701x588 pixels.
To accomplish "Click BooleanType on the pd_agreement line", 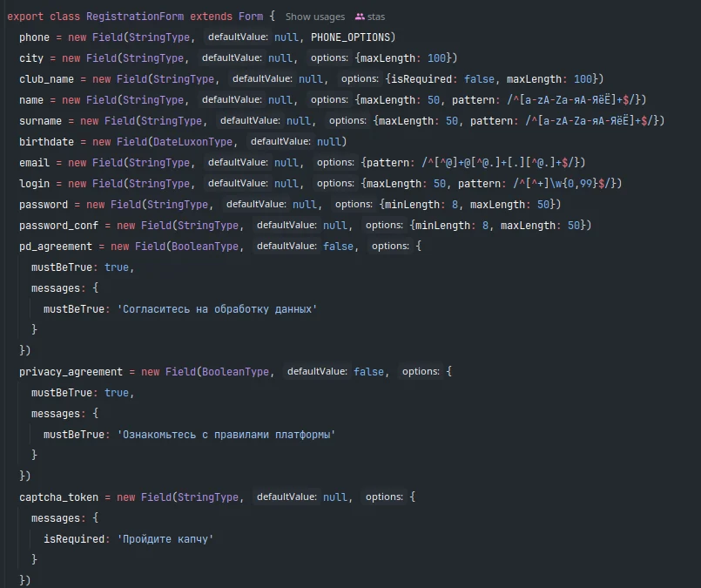I will 205,247.
